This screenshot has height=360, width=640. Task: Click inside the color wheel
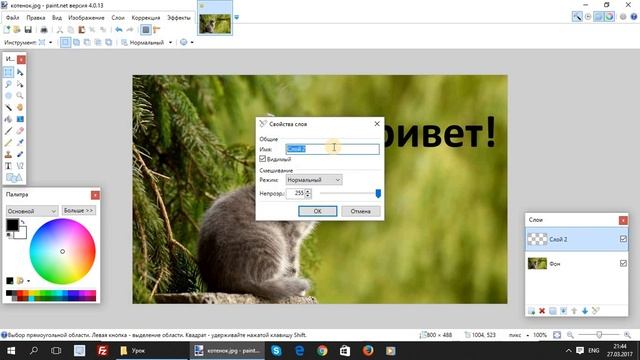tap(62, 251)
